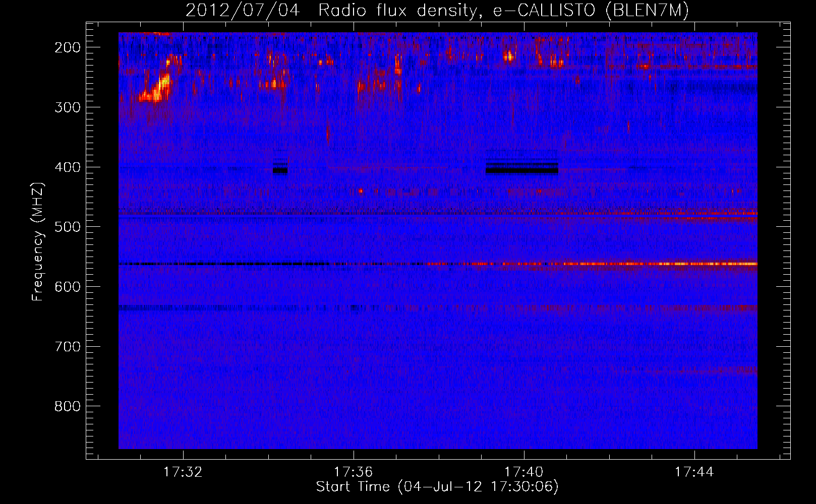816x504 pixels.
Task: Click the 17:40 time tick label
Action: [x=524, y=472]
